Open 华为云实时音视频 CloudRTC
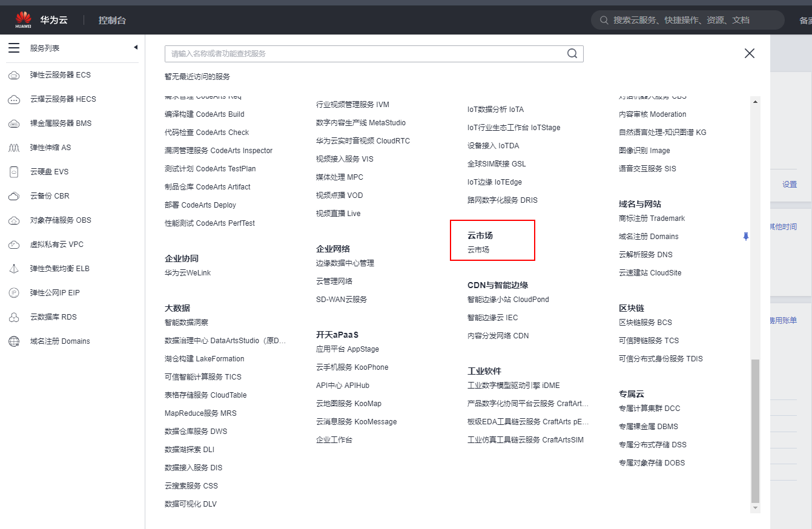The width and height of the screenshot is (812, 529). (x=363, y=141)
